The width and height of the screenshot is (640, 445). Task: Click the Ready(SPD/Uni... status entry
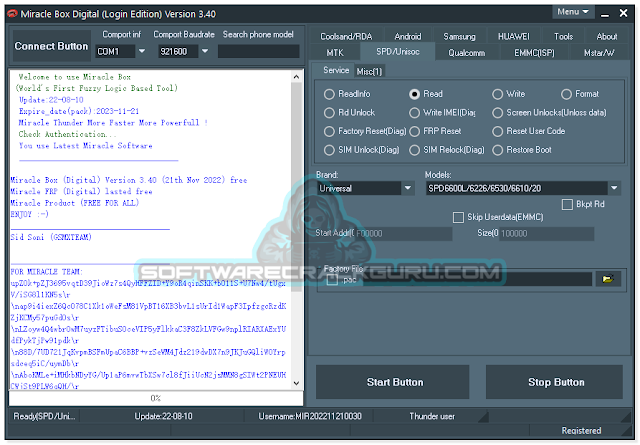coord(44,416)
